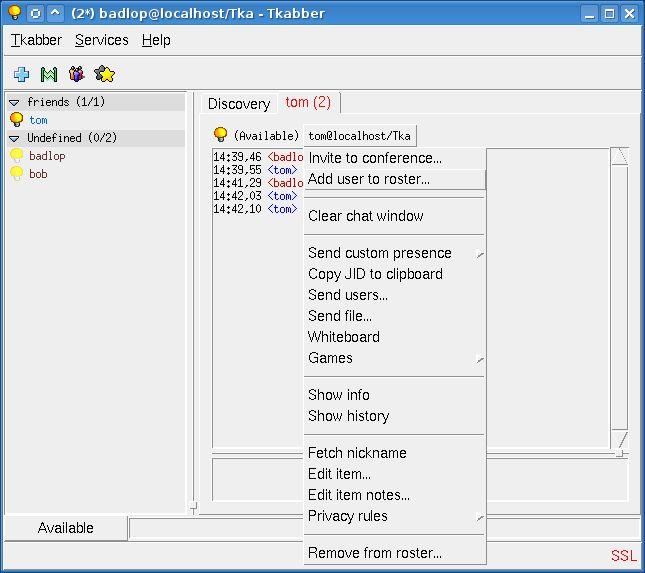Image resolution: width=645 pixels, height=573 pixels.
Task: Click badlop's lightbulb status icon in roster
Action: pyautogui.click(x=16, y=155)
